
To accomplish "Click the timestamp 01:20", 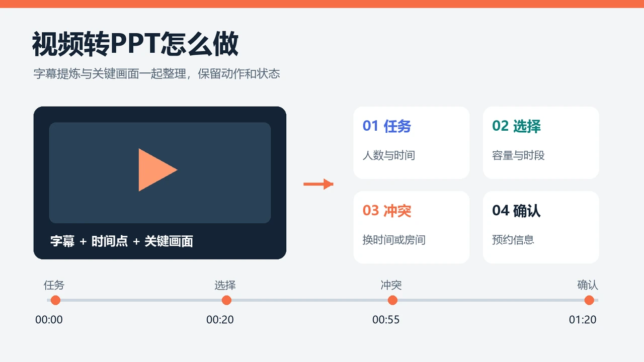I will point(583,320).
